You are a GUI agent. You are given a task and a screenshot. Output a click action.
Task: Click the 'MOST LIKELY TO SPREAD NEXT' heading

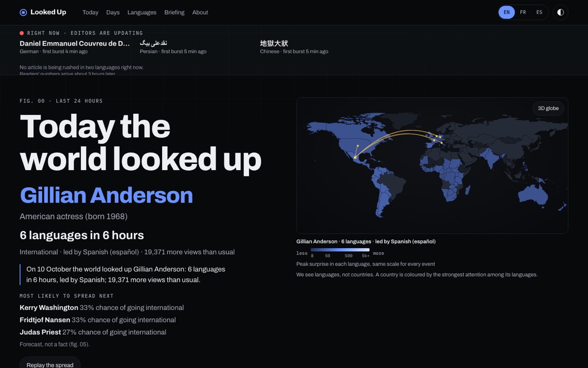coord(67,296)
